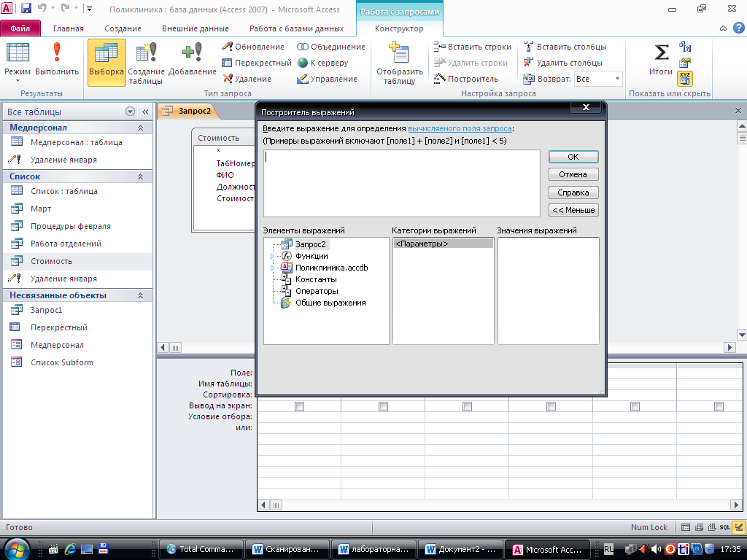Image resolution: width=747 pixels, height=560 pixels.
Task: Switch to the Главная ribbon tab
Action: pos(69,28)
